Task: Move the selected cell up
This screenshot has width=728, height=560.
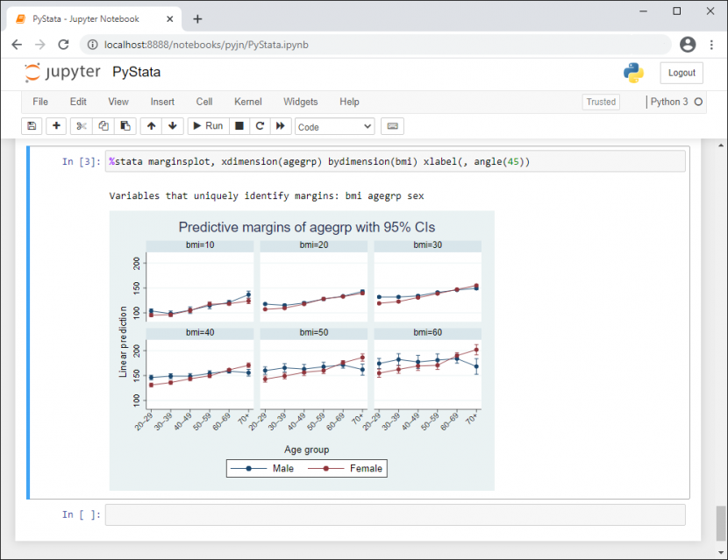Action: coord(150,126)
